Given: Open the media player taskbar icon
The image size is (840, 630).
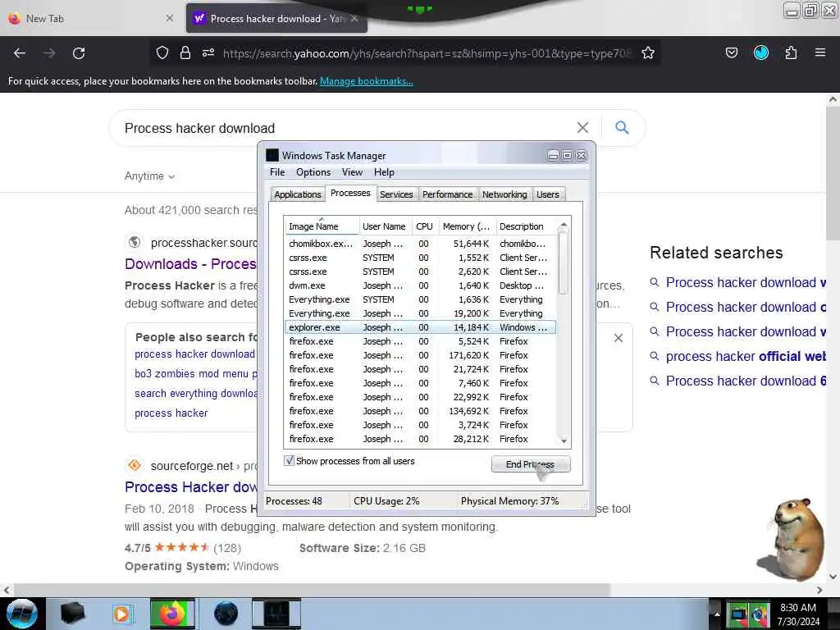Looking at the screenshot, I should tap(121, 614).
